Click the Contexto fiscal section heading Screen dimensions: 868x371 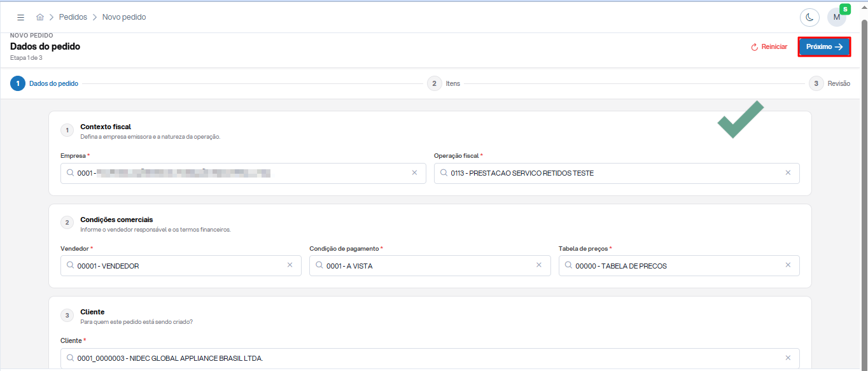coord(106,127)
